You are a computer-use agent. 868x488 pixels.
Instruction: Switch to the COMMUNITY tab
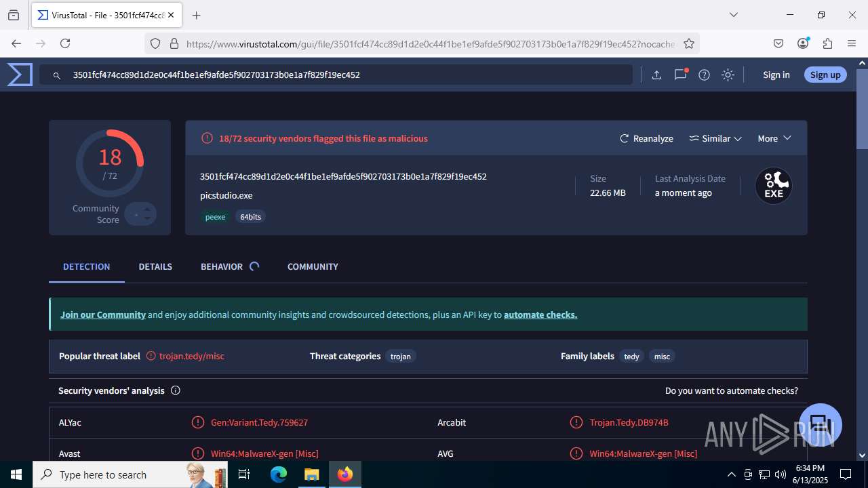pos(313,266)
